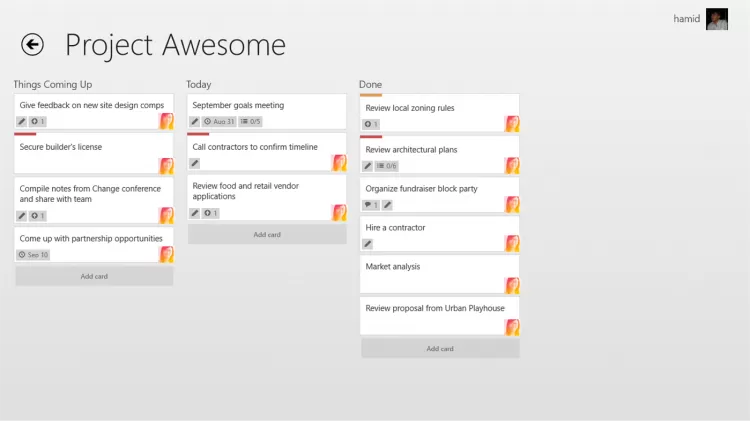
Task: Click Done list header
Action: click(x=370, y=85)
